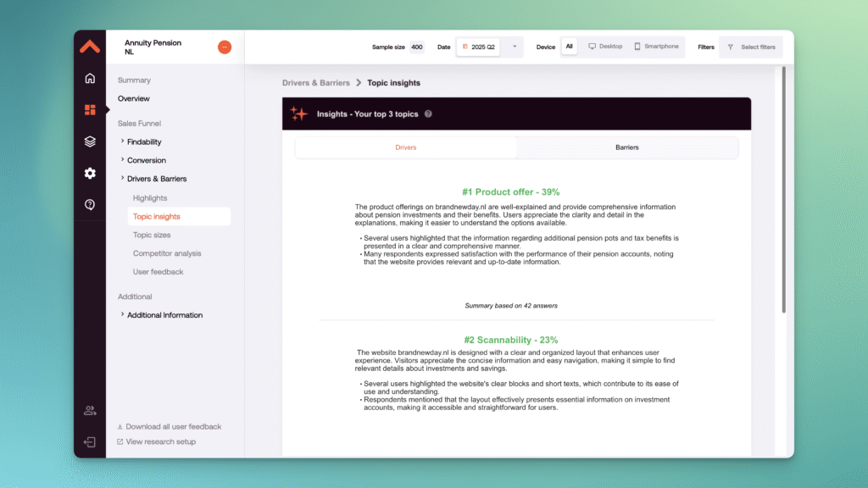Viewport: 868px width, 488px height.
Task: Click the insights help tooltip icon
Action: [428, 114]
